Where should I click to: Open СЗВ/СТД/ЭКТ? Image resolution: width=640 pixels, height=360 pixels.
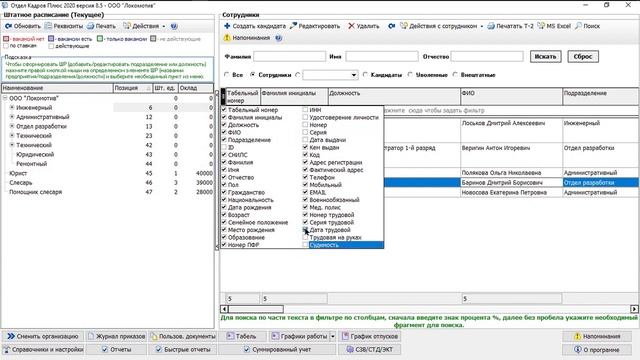tap(370, 349)
